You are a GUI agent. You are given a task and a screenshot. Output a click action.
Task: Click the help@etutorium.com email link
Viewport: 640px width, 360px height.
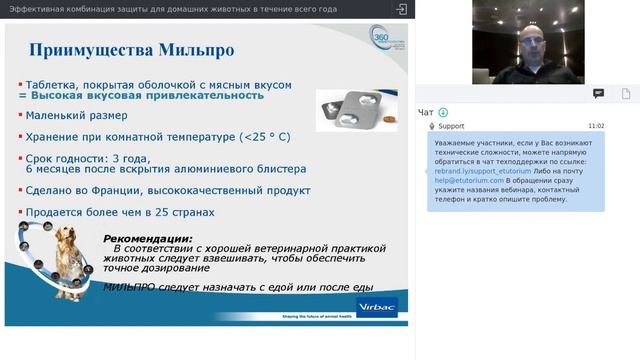click(x=469, y=180)
